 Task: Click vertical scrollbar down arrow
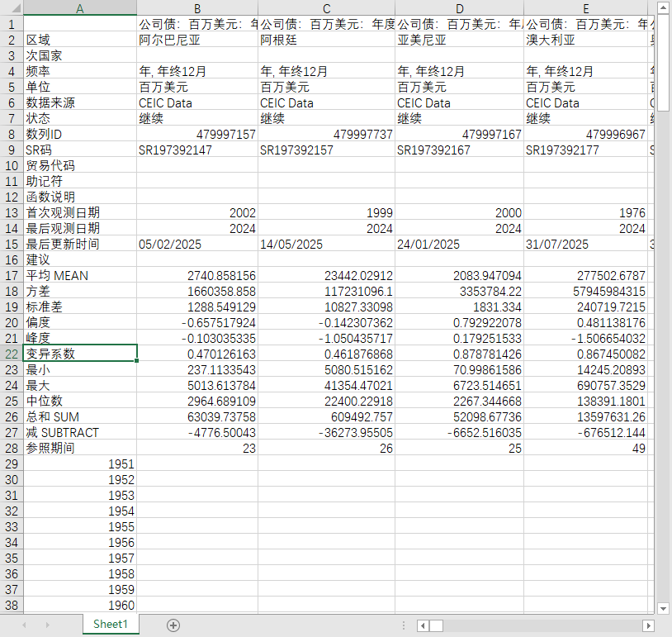tap(663, 608)
